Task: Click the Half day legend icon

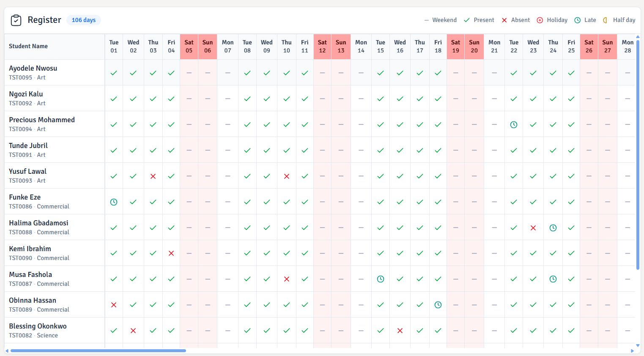Action: click(x=606, y=20)
